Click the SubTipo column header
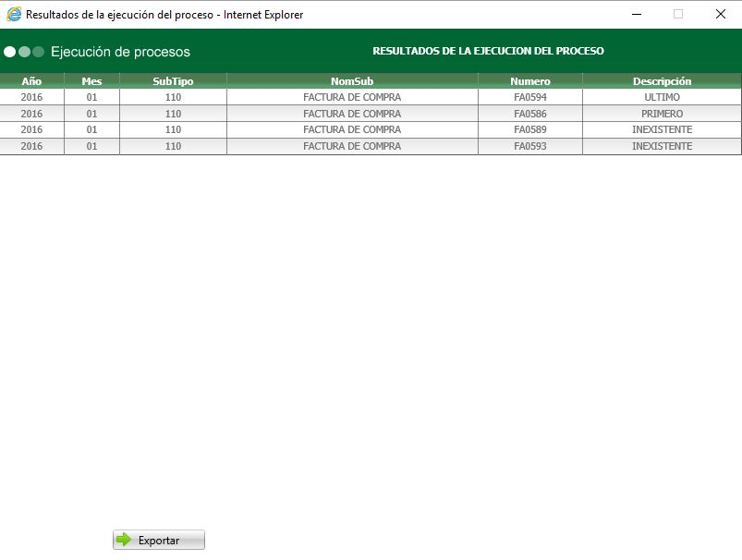The image size is (742, 560). pyautogui.click(x=171, y=80)
